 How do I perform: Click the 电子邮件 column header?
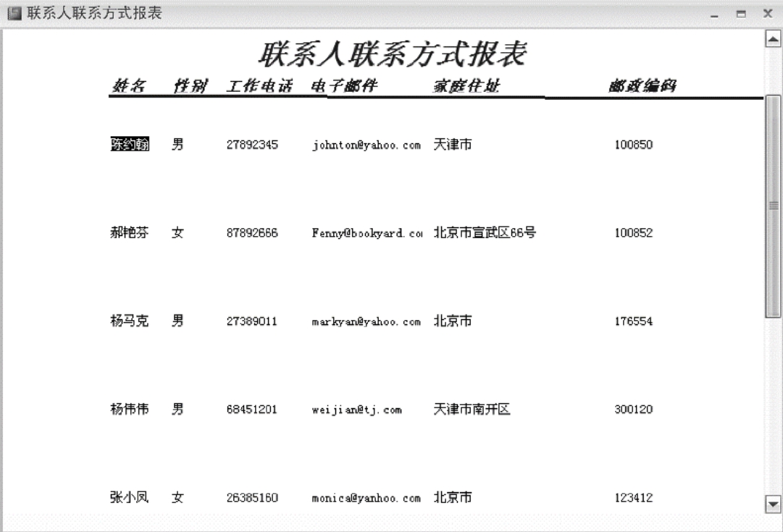click(x=344, y=86)
